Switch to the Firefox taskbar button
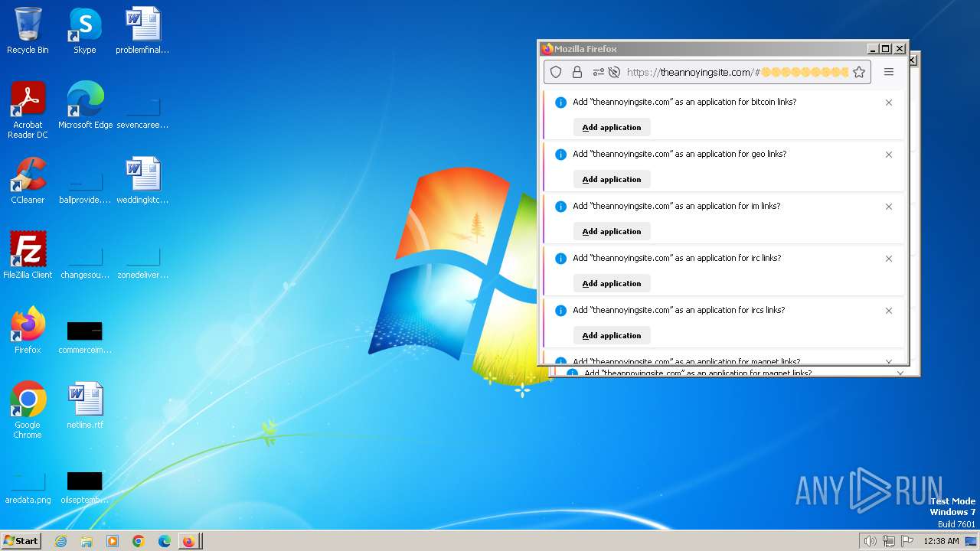 coord(189,541)
